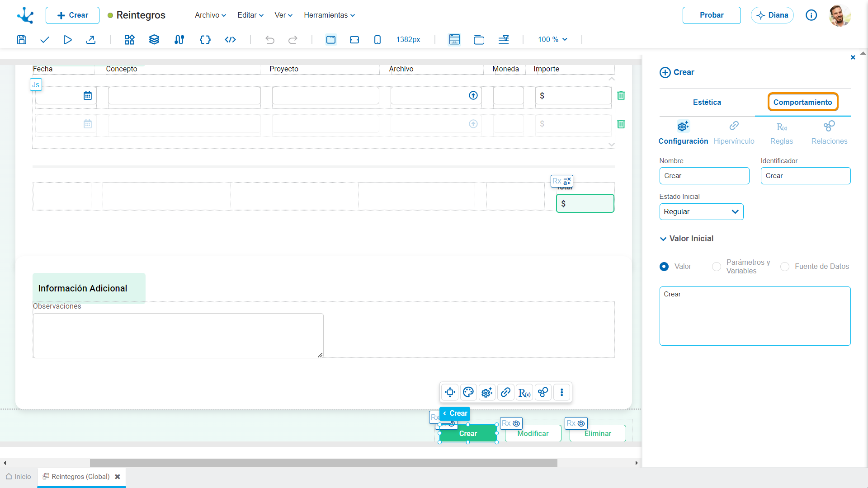Open the Herramientas menu
This screenshot has width=868, height=488.
329,15
